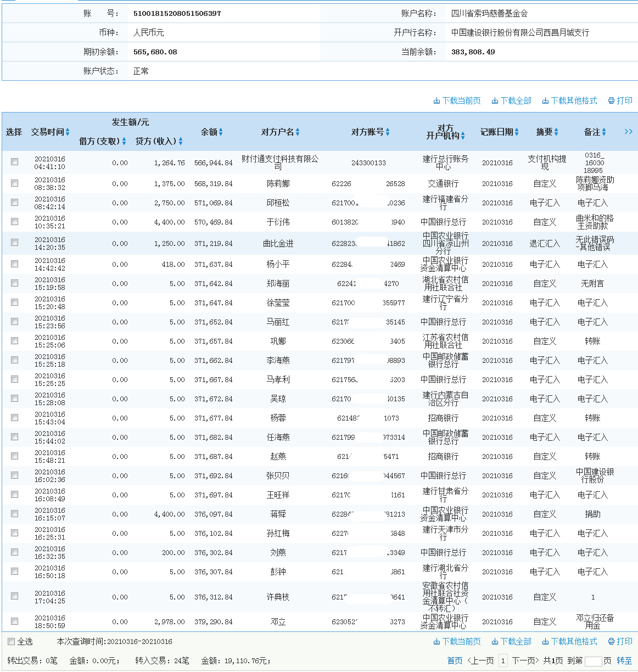Click the page number input field
The width and height of the screenshot is (638, 672).
(593, 661)
